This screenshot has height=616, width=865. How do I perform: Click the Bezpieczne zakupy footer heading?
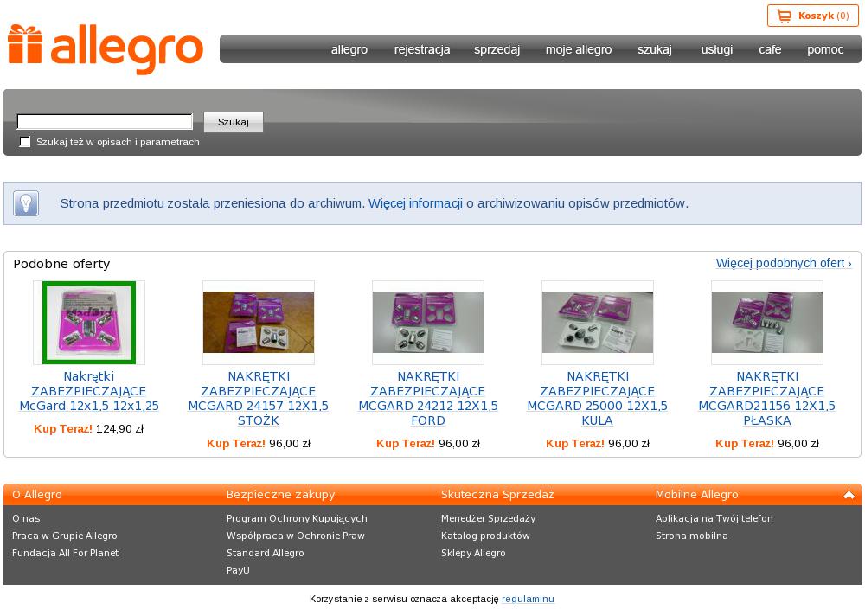tap(280, 495)
